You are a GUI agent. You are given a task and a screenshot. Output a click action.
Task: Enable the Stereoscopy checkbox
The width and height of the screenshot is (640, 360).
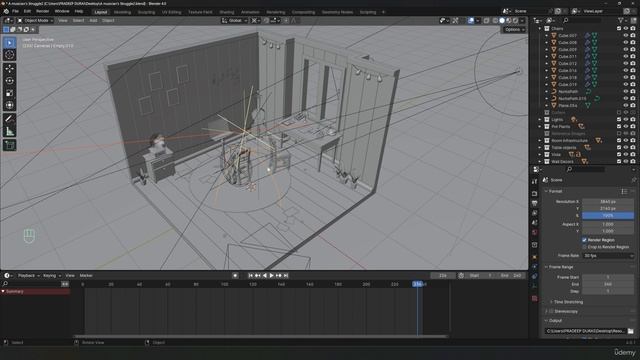[x=551, y=311]
